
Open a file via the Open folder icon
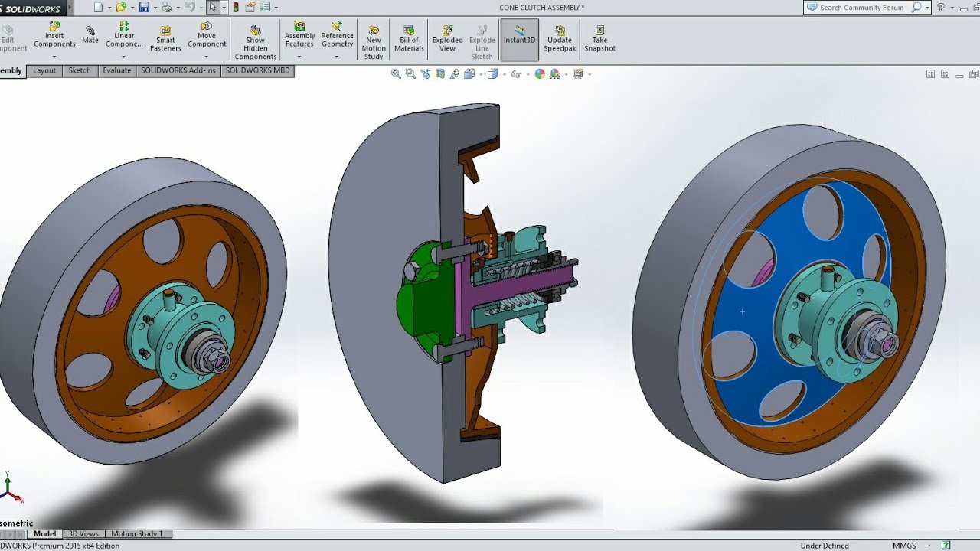(x=121, y=7)
